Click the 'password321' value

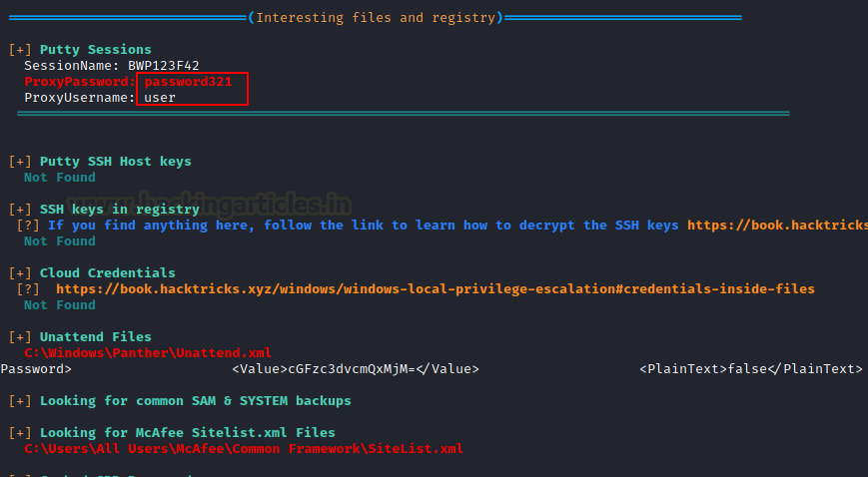point(188,82)
